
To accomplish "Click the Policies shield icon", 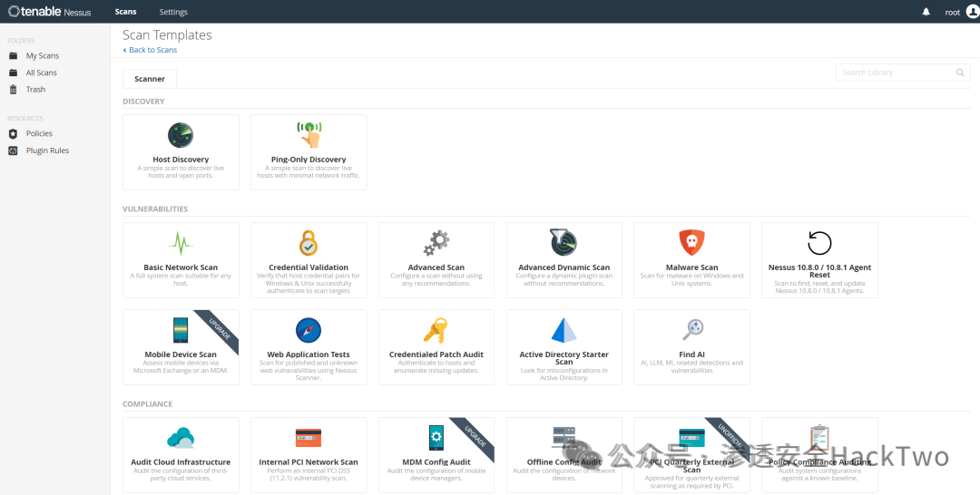I will 13,133.
